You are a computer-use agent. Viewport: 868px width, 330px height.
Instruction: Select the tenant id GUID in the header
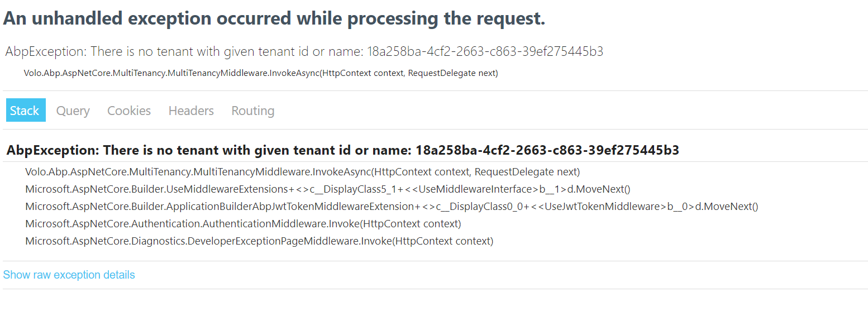(x=485, y=51)
